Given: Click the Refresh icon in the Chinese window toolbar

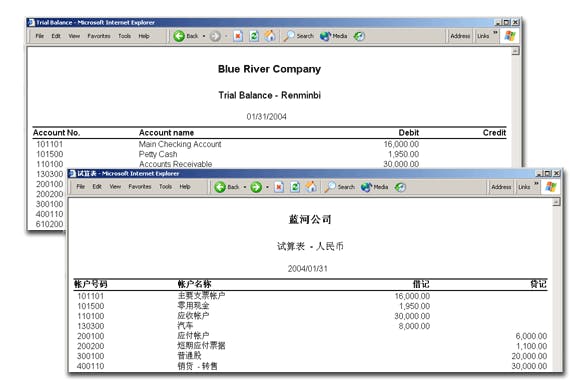Looking at the screenshot, I should point(295,187).
